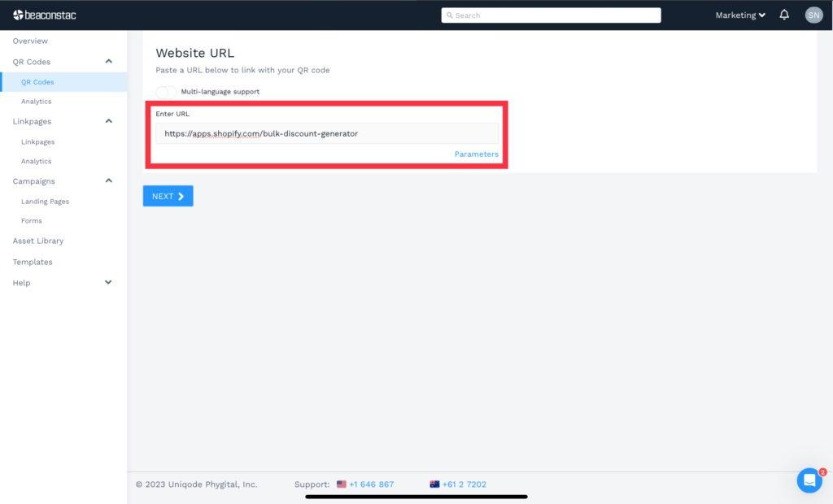Image resolution: width=833 pixels, height=504 pixels.
Task: Open the Marketing dropdown
Action: 738,14
